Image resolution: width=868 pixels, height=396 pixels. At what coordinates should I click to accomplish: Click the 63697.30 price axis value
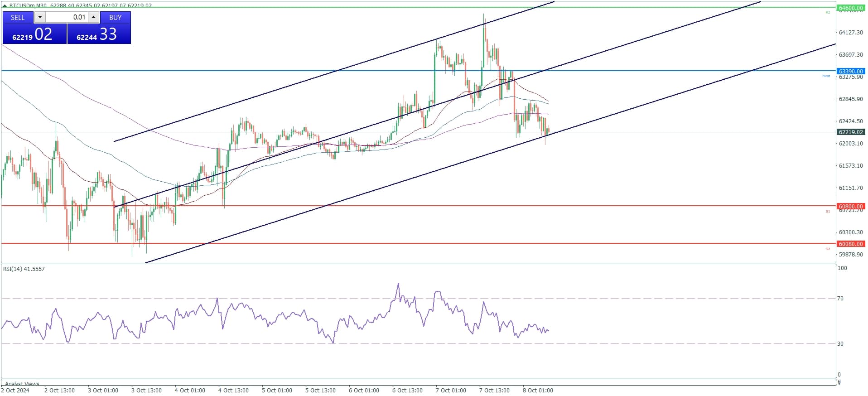pos(851,54)
